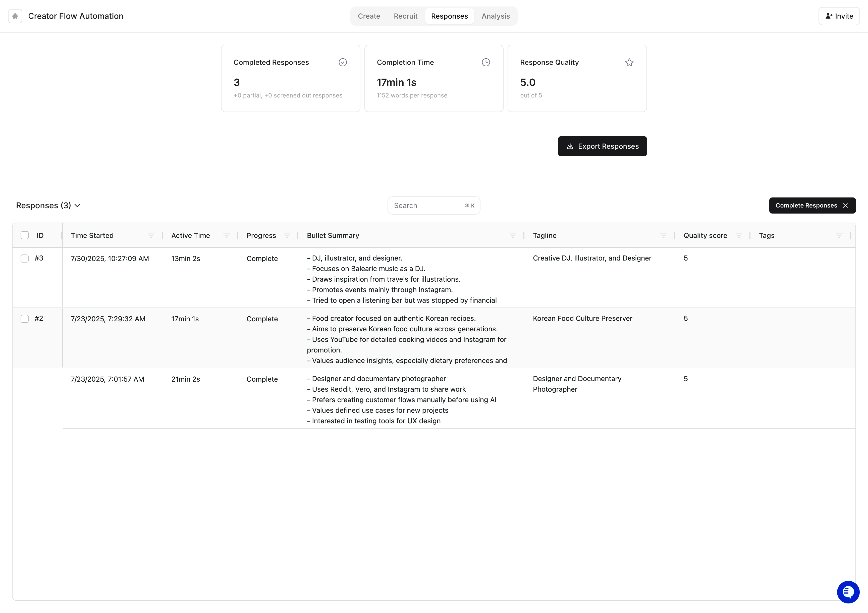Expand the Responses (3) dropdown
868x613 pixels.
pyautogui.click(x=48, y=205)
